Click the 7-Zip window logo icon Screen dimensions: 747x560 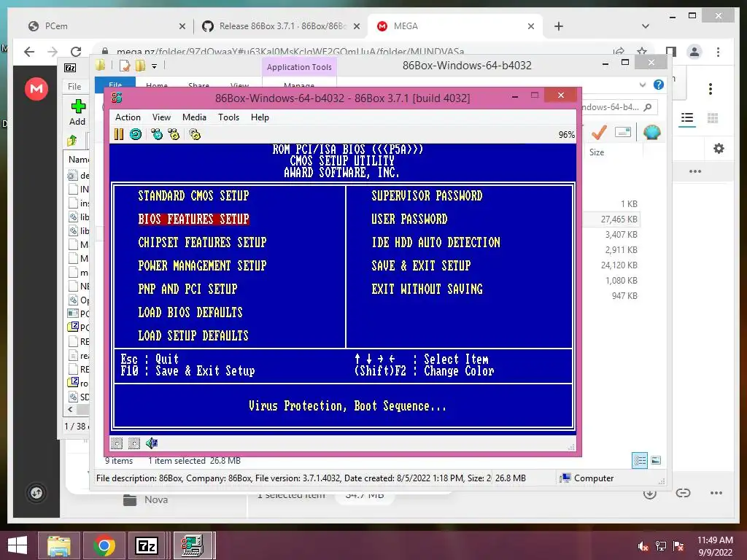70,68
